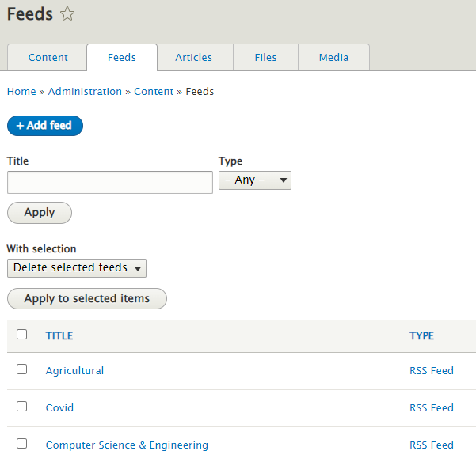Open the Type filter dropdown
The image size is (476, 466).
(255, 180)
